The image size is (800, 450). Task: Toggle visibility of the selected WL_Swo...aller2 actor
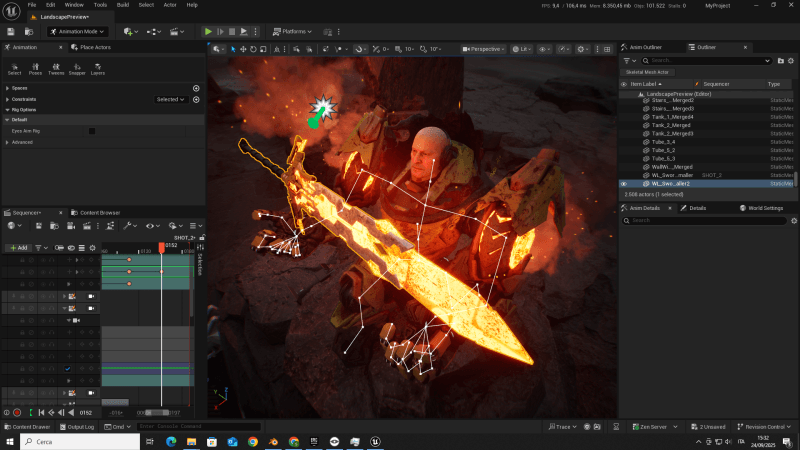pos(624,184)
